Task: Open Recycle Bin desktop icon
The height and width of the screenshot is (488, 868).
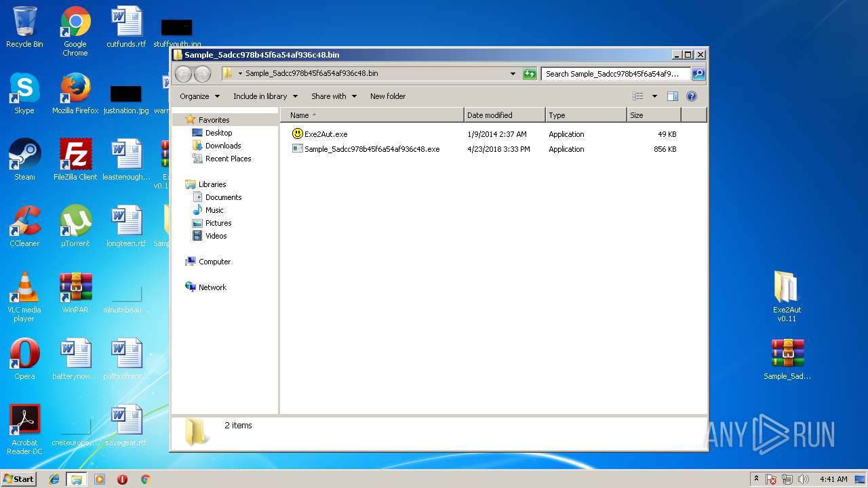Action: [24, 27]
